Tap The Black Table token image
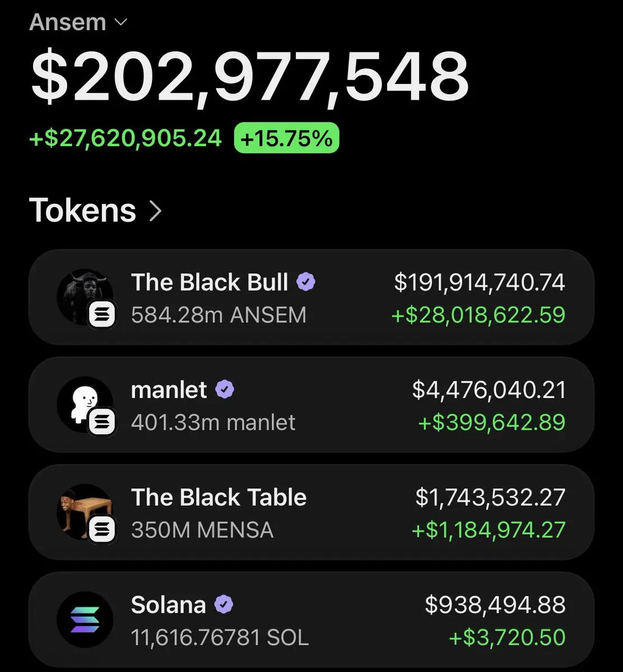 [x=85, y=512]
